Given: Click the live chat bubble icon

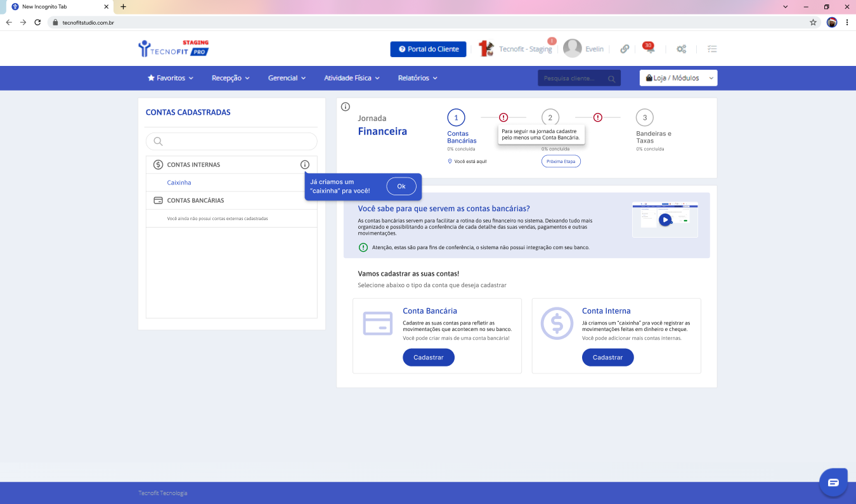Looking at the screenshot, I should pyautogui.click(x=833, y=482).
